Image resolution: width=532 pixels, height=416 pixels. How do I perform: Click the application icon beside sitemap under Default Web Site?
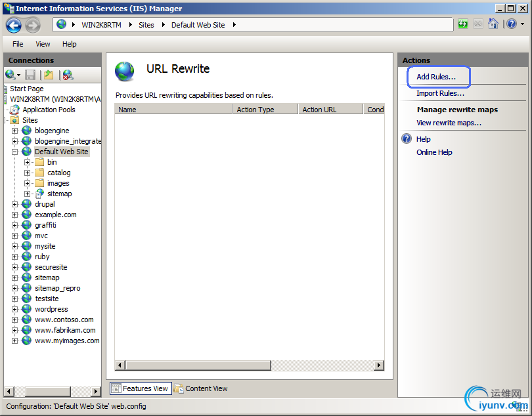pyautogui.click(x=39, y=194)
